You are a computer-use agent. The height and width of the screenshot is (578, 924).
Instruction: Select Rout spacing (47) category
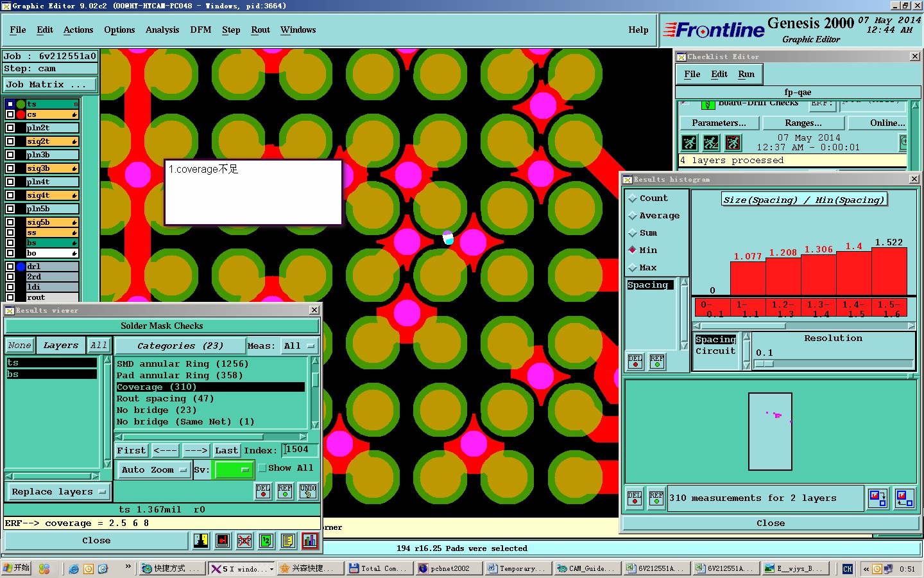[x=210, y=399]
